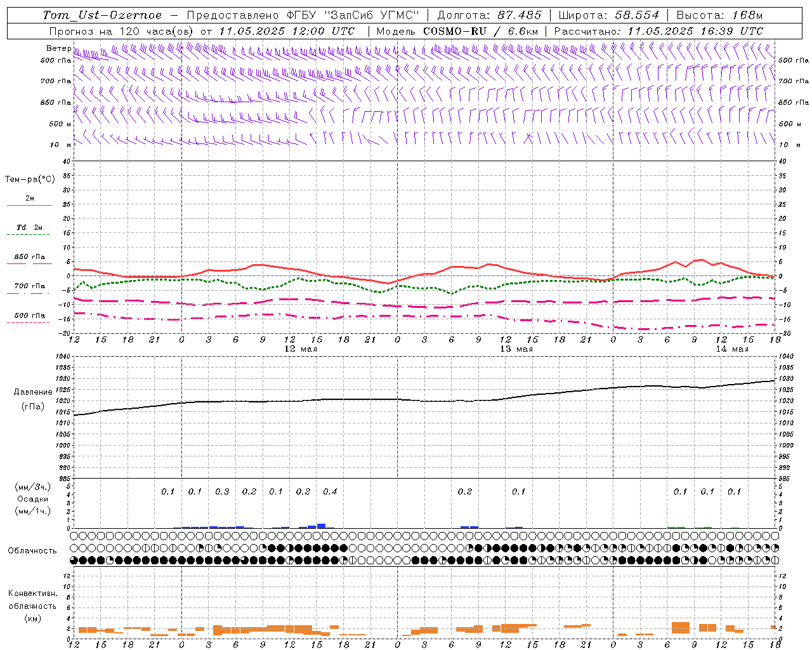Click the Давление panel label

[x=32, y=392]
